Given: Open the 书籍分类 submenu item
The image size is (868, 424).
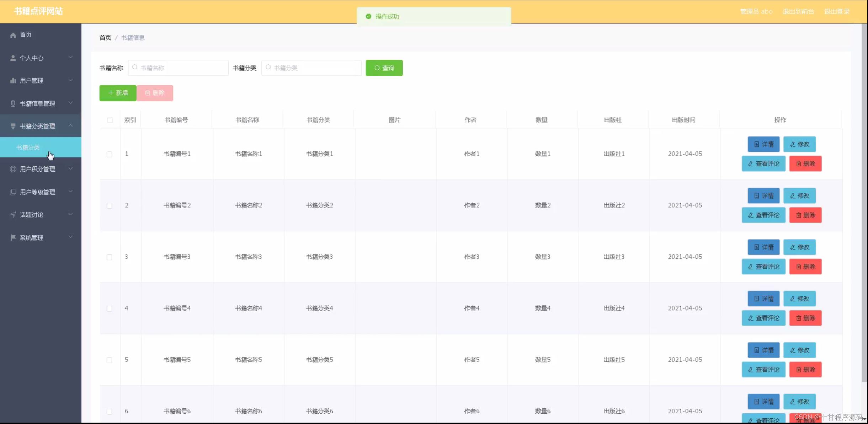Looking at the screenshot, I should coord(28,147).
